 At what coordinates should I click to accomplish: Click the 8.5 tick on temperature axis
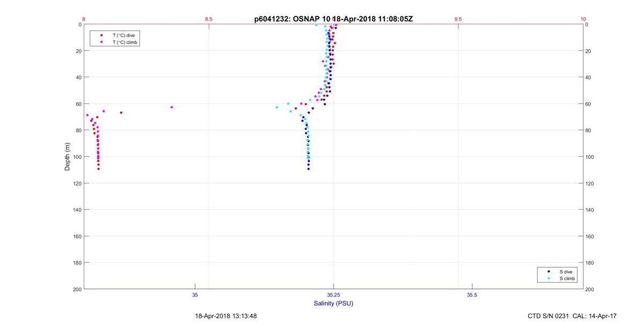click(209, 19)
